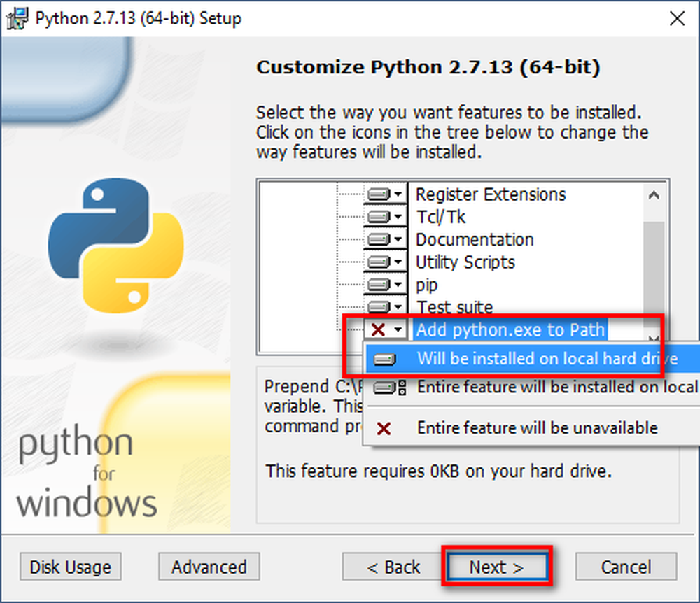This screenshot has height=603, width=700.
Task: Cancel the Python setup
Action: point(626,567)
